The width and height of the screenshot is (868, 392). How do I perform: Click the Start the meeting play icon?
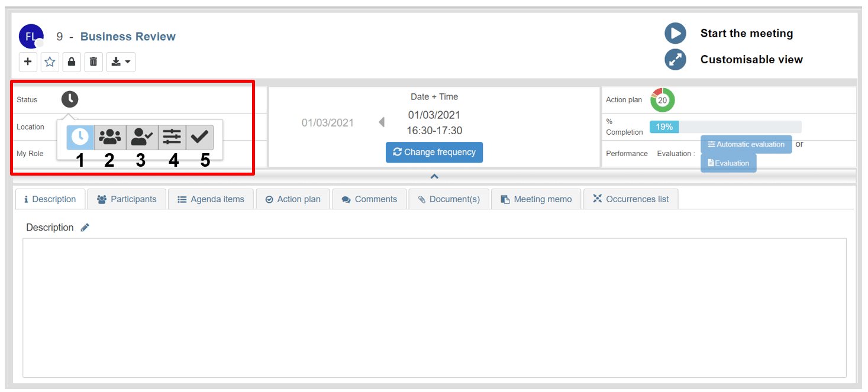click(675, 33)
